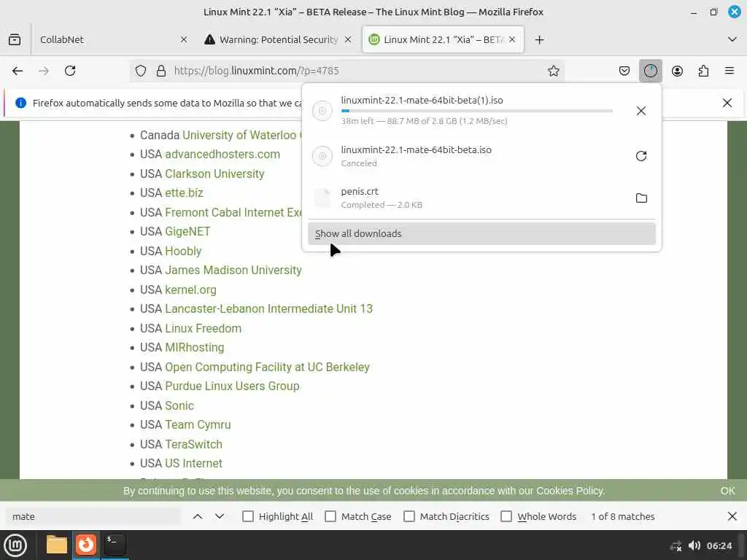Screen dimensions: 747x560
Task: Close the CollabNet tab
Action: pos(183,39)
